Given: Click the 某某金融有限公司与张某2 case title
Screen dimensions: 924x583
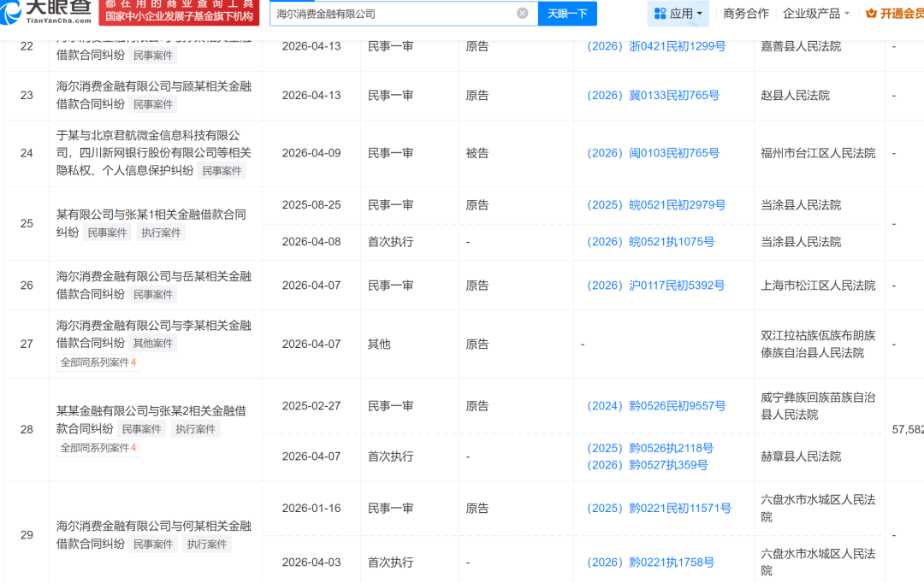Looking at the screenshot, I should [x=151, y=419].
